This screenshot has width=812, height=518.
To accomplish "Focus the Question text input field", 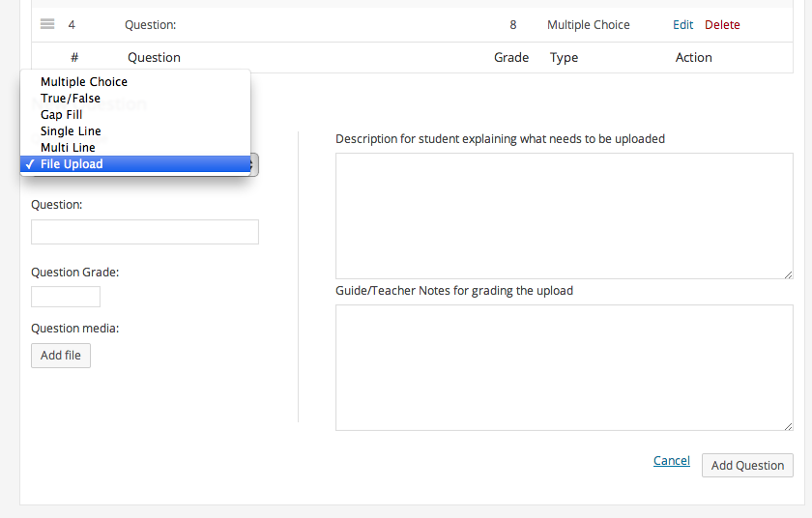I will pos(145,232).
